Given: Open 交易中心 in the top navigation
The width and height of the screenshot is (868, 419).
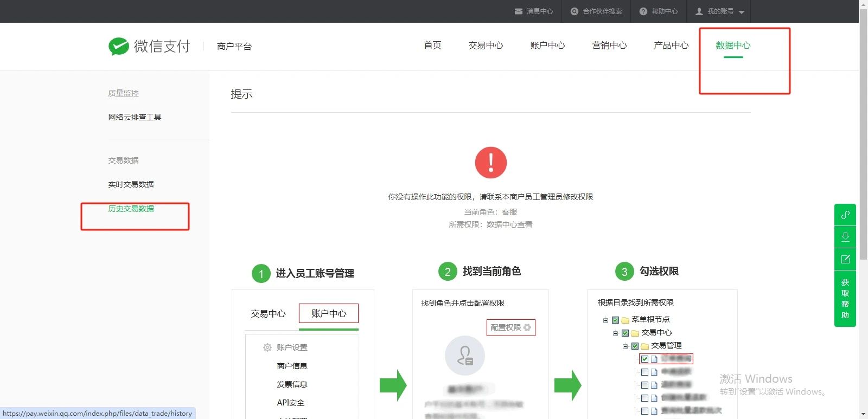Looking at the screenshot, I should (486, 46).
